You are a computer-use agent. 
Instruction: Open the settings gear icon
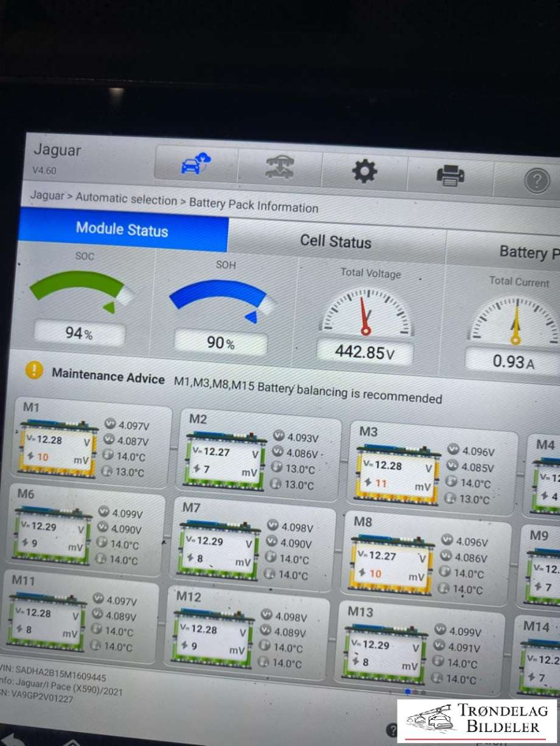tap(364, 172)
